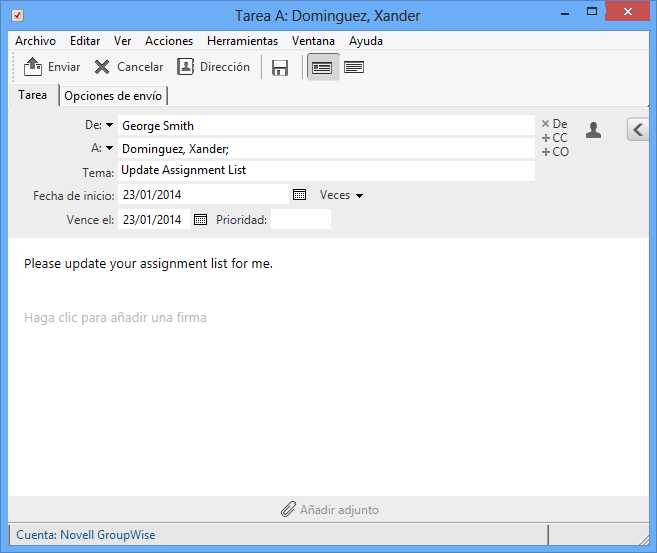Switch to Opciones de envío tab
The height and width of the screenshot is (553, 657).
113,96
